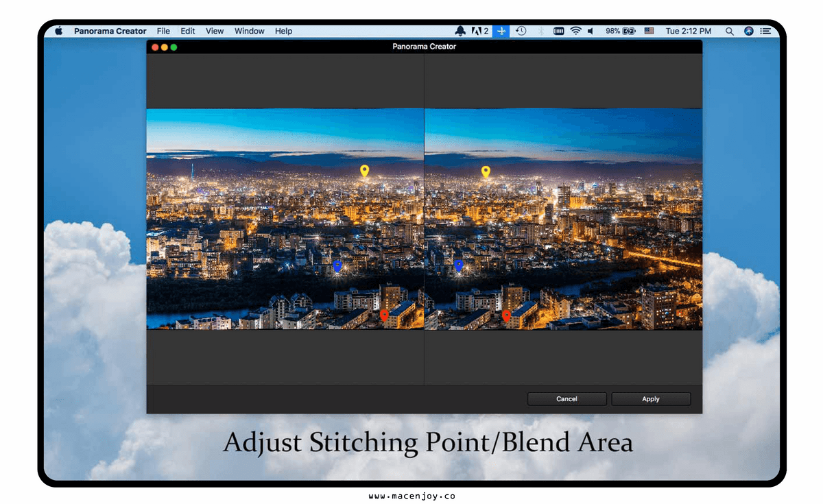823x504 pixels.
Task: Click the Bluetooth menu bar icon
Action: click(540, 31)
